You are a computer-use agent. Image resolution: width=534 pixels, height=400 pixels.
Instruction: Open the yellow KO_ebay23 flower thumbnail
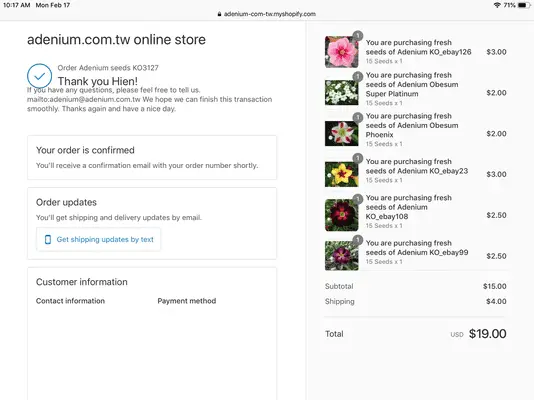coord(342,174)
